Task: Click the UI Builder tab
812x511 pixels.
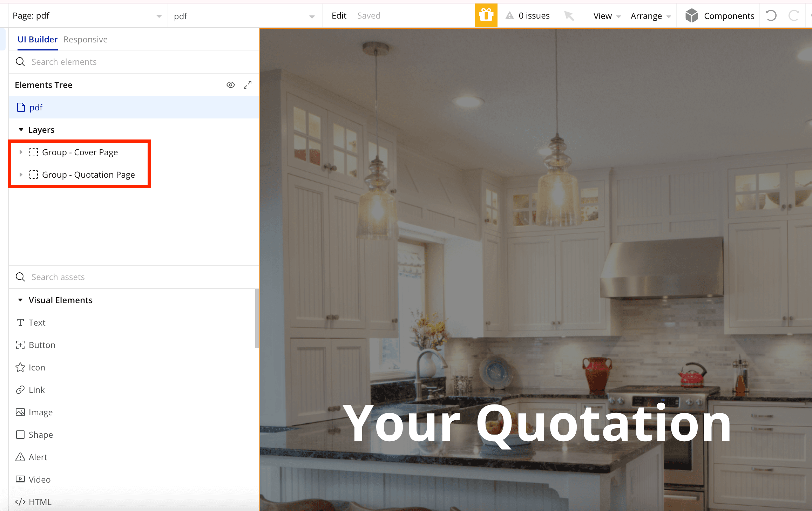Action: tap(36, 39)
